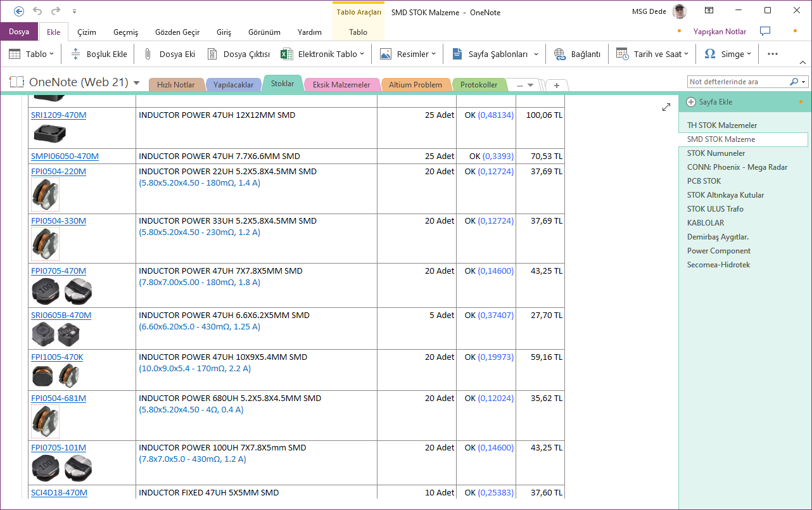Insert a link with Bağlantı

[577, 54]
